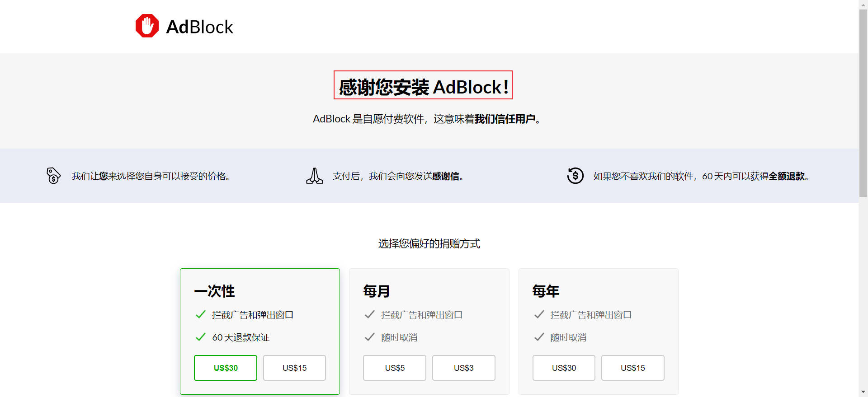Click the price tag dollar icon

point(53,176)
